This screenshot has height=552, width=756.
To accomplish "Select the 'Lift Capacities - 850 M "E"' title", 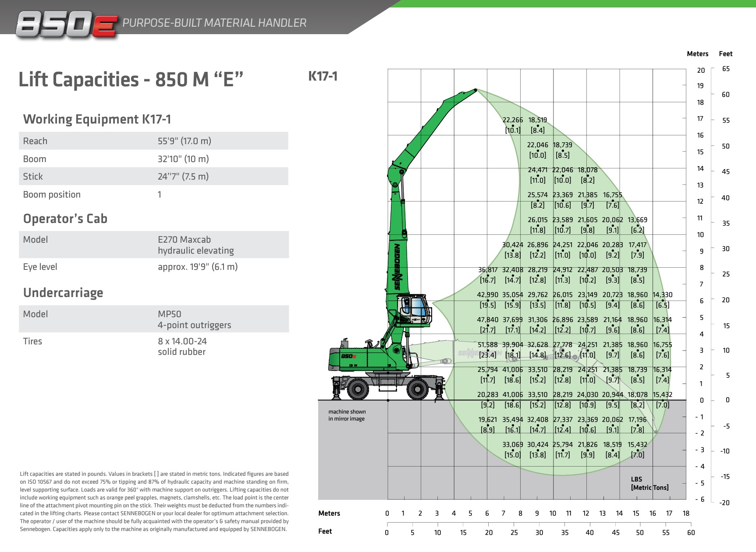I will click(131, 80).
